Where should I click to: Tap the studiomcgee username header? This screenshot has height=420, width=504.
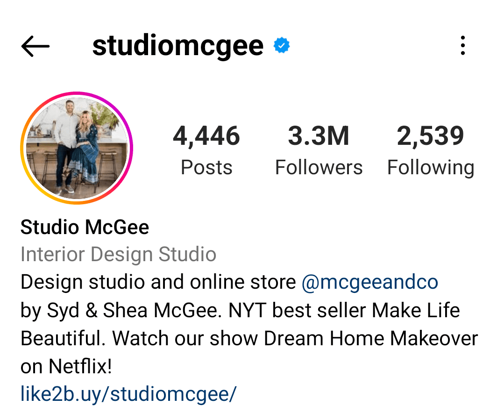click(x=178, y=46)
